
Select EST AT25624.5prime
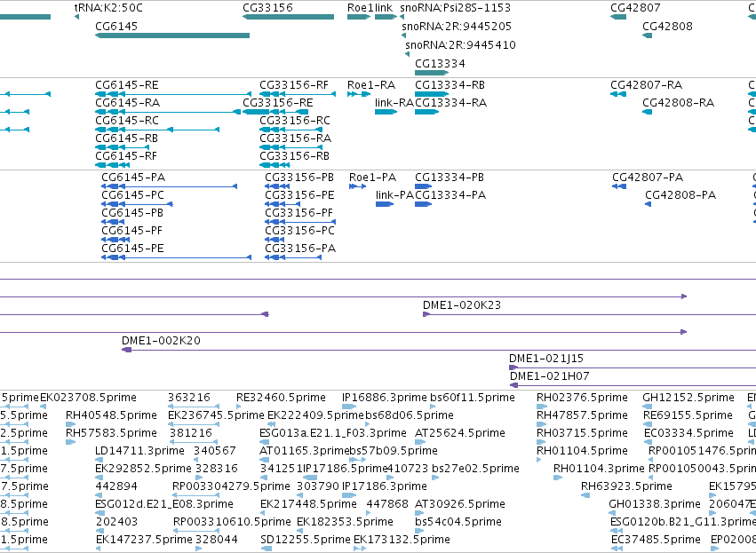coord(460,433)
